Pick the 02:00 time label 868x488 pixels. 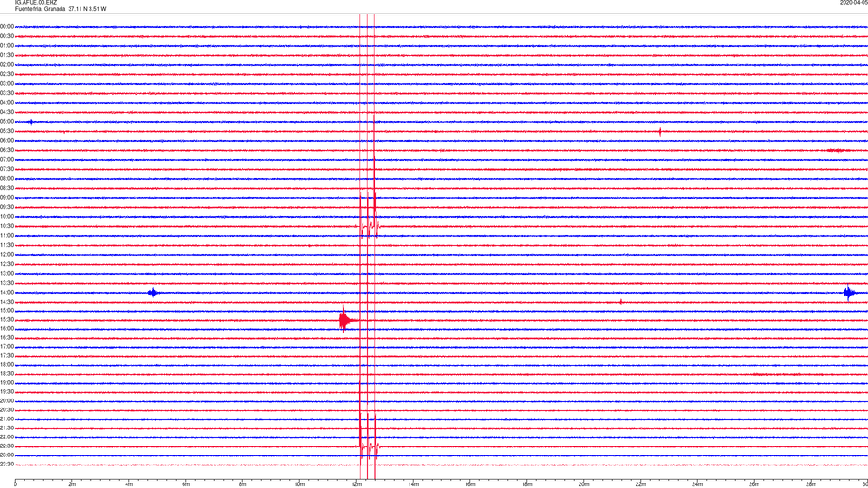click(x=6, y=64)
